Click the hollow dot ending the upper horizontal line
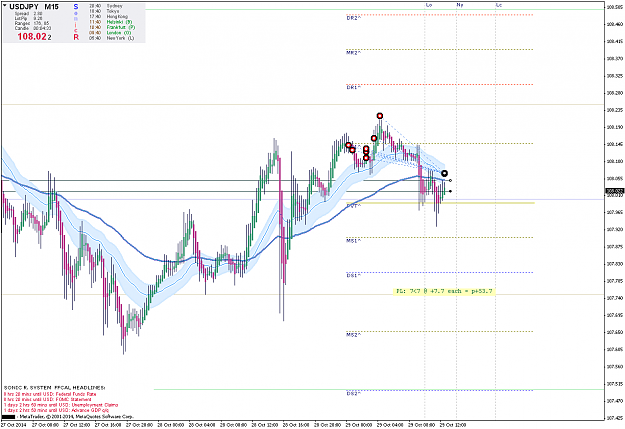Viewport: 625px width, 429px height. (x=450, y=181)
